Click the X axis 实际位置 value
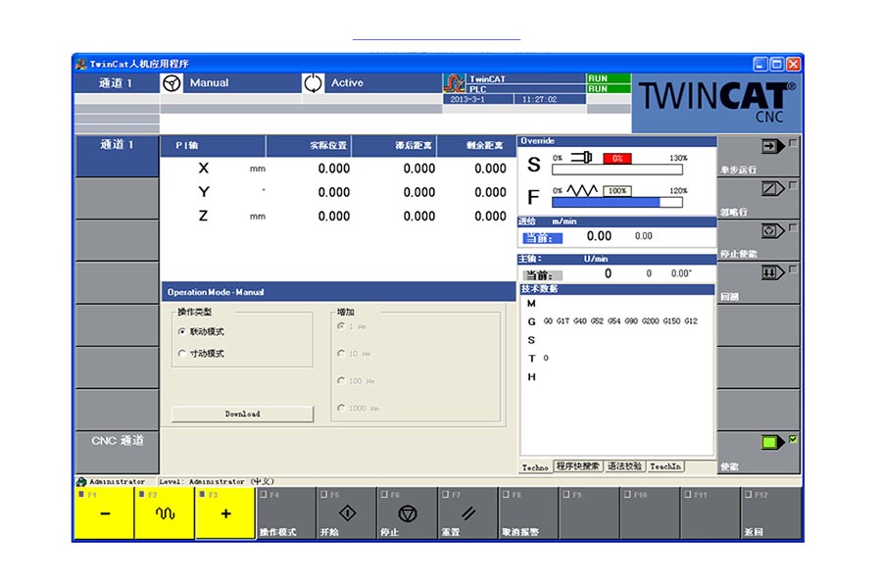Image resolution: width=882 pixels, height=588 pixels. 333,169
